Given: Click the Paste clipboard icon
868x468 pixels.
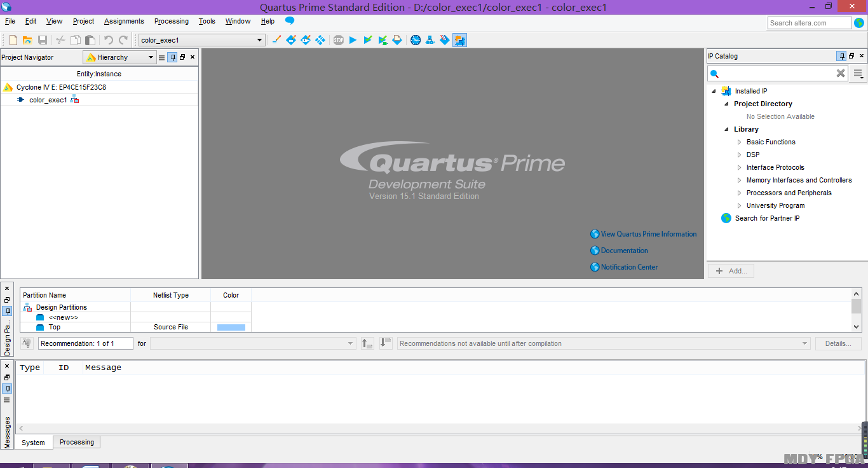Looking at the screenshot, I should (90, 40).
